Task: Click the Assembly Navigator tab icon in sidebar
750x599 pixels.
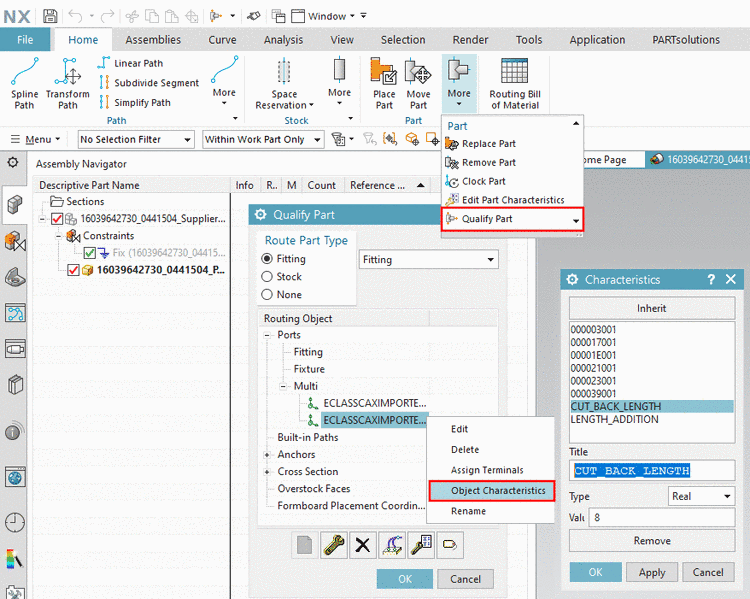Action: [15, 205]
